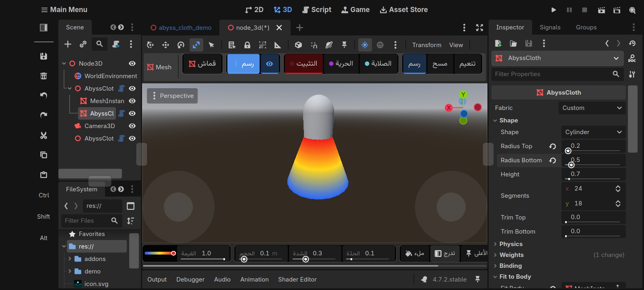
Task: Open the Fabric Custom dropdown
Action: coord(592,108)
